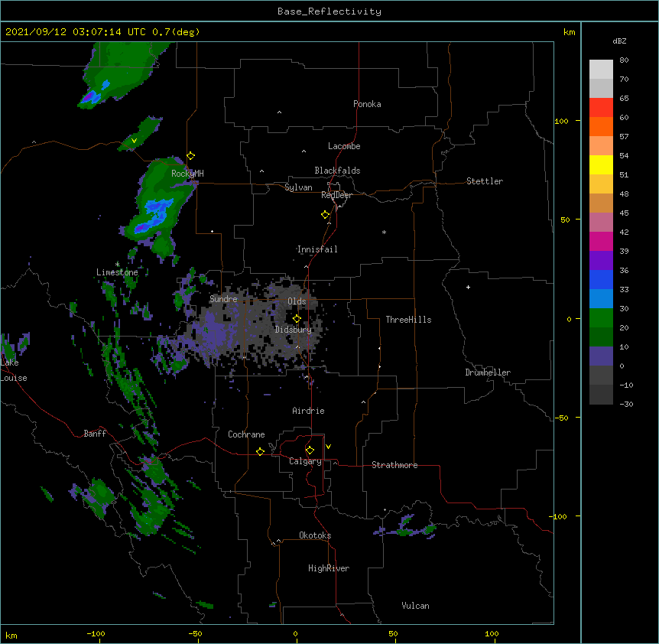Image resolution: width=659 pixels, height=644 pixels.
Task: Click the yellow diamond marker above Calgary
Action: click(x=310, y=450)
